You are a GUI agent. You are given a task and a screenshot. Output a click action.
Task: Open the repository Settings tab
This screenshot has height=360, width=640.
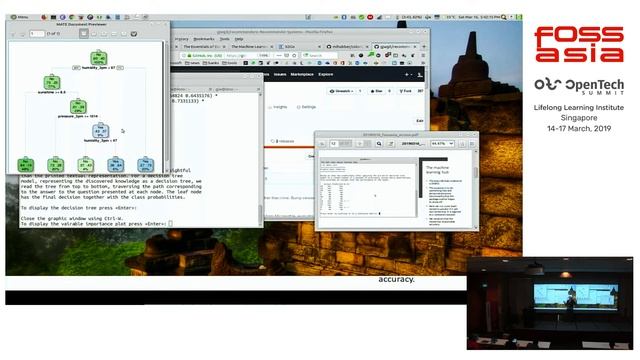click(x=306, y=107)
